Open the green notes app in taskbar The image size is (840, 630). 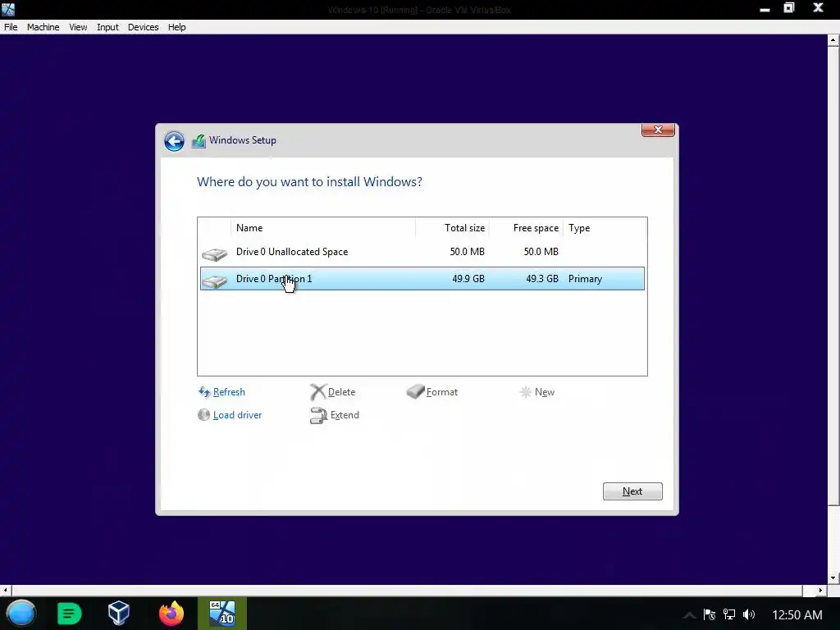point(70,614)
